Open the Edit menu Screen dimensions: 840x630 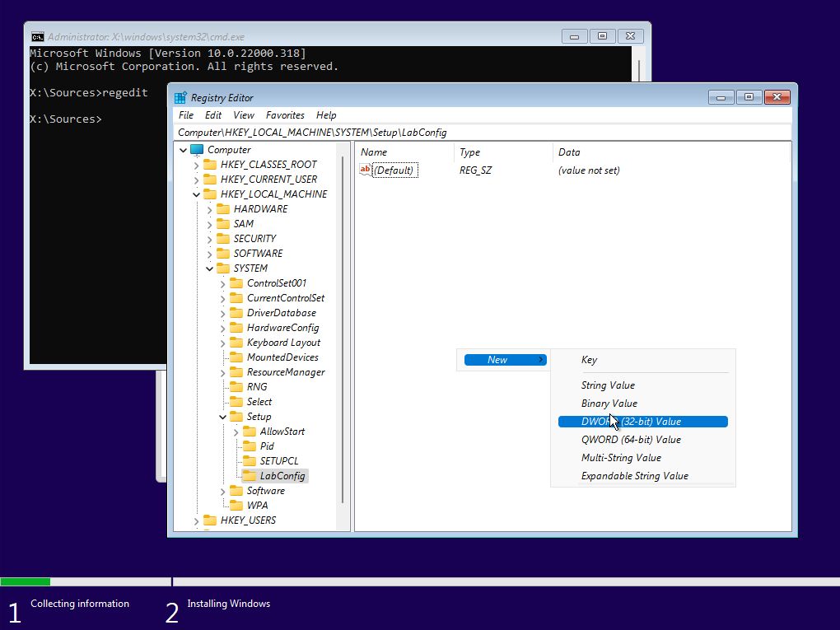[x=213, y=115]
